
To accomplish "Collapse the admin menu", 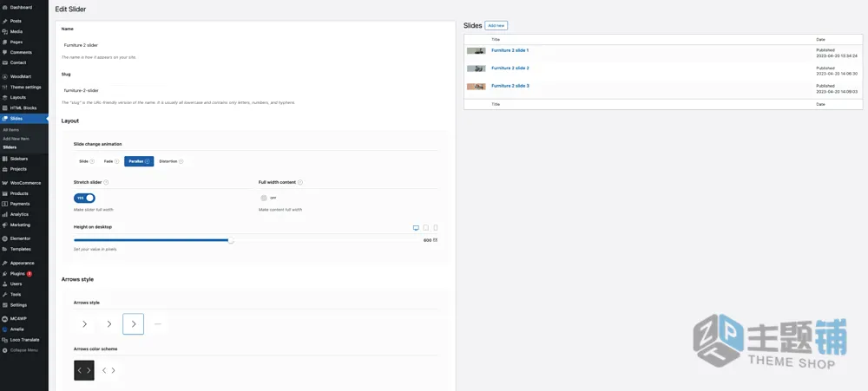I will coord(23,350).
